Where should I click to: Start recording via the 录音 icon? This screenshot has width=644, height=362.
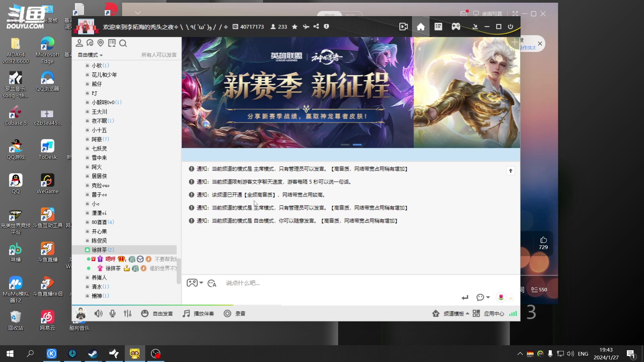(227, 313)
